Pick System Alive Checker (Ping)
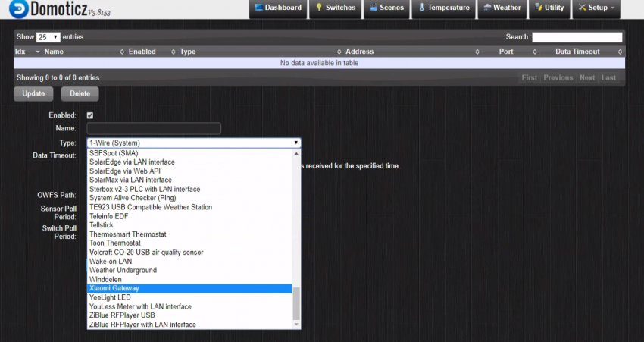 pos(189,198)
